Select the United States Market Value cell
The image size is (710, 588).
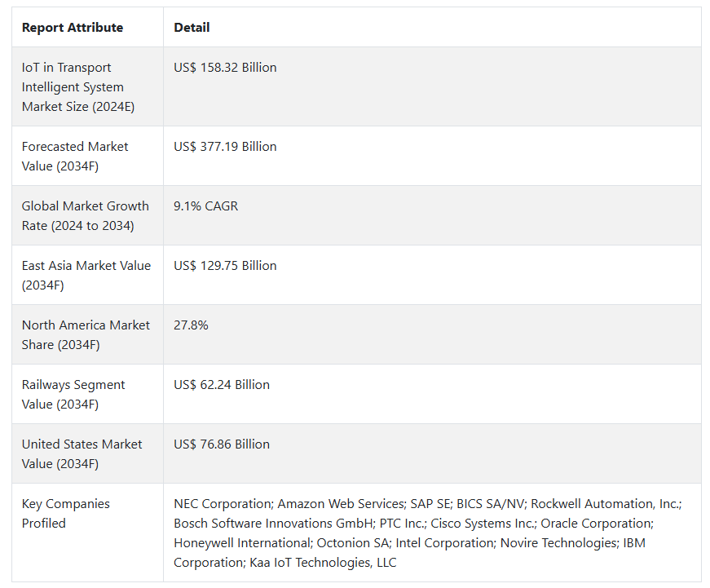pos(82,453)
